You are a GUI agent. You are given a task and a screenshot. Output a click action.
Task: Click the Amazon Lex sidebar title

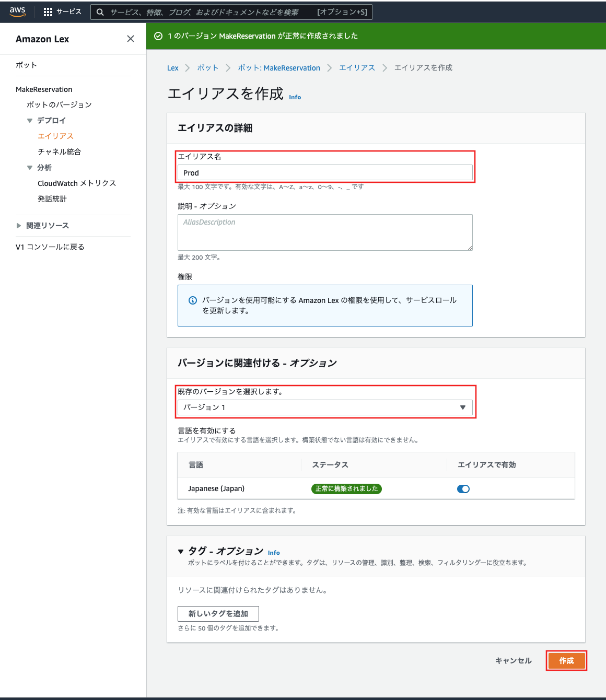[x=42, y=39]
